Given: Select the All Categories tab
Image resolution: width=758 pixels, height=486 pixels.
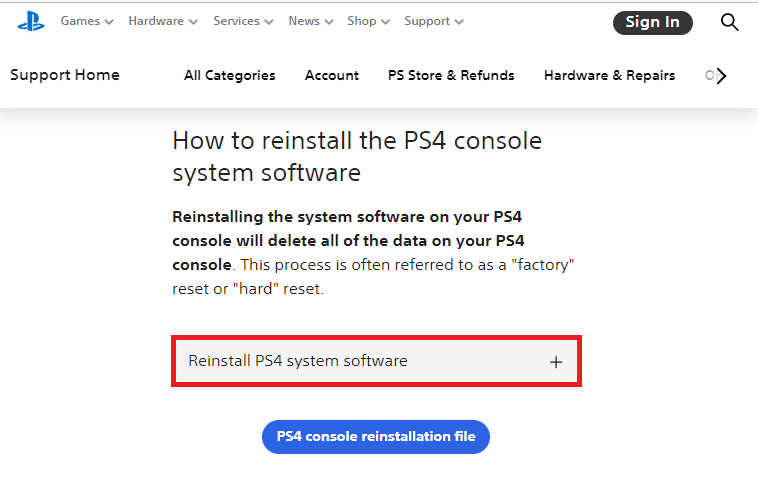Looking at the screenshot, I should [230, 75].
